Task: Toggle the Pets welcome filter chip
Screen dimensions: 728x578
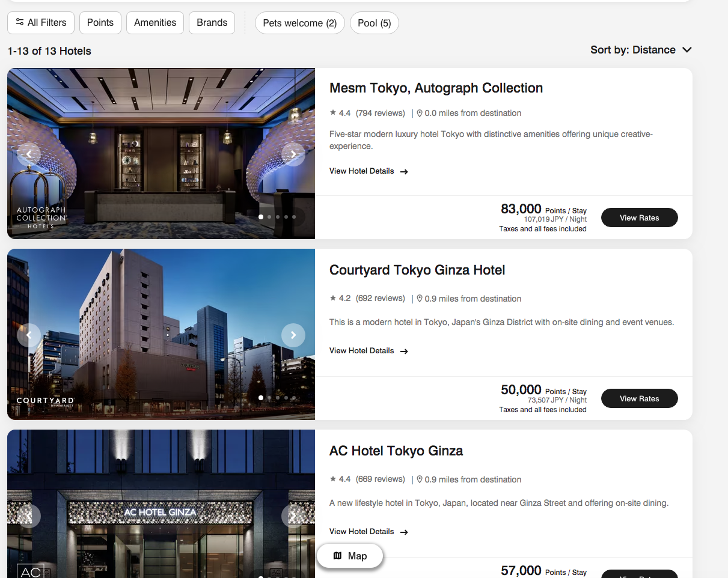Action: (299, 23)
